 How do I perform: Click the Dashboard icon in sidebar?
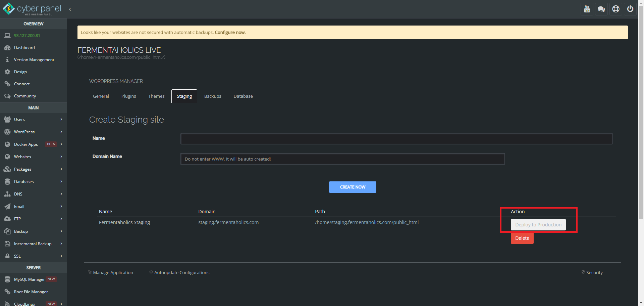(7, 48)
